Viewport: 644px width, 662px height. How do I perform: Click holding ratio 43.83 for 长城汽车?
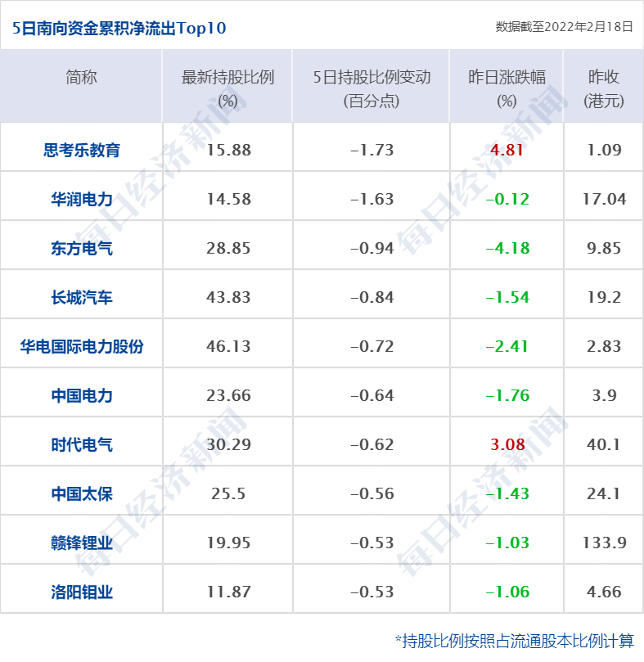pos(228,297)
